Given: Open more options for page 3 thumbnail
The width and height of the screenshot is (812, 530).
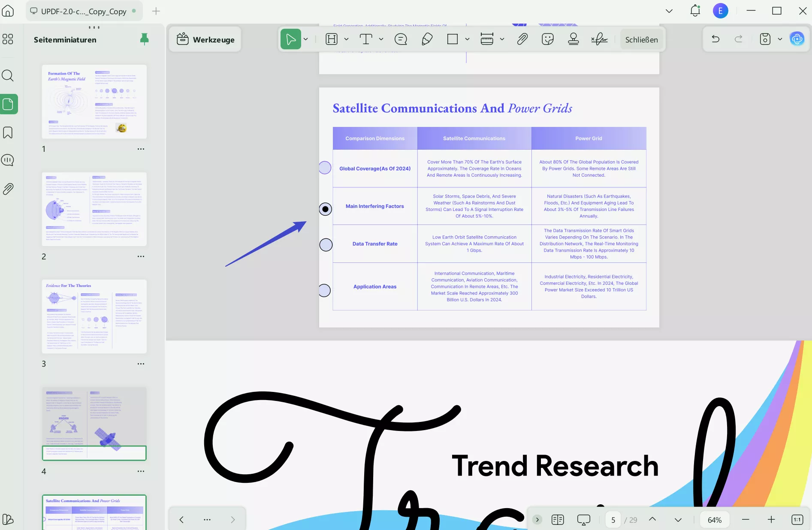Looking at the screenshot, I should point(141,364).
